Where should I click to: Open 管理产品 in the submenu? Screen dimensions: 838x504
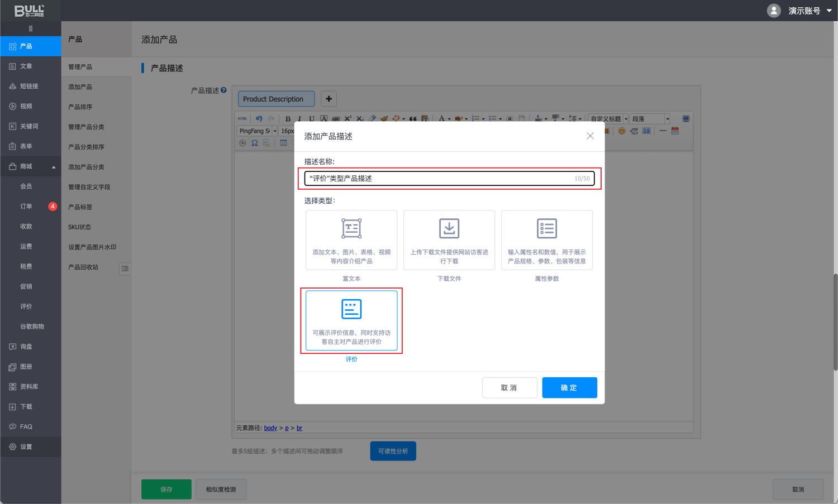pos(80,67)
